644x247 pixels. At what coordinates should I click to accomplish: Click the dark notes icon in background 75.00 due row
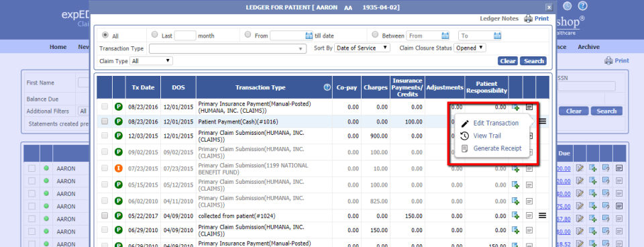[x=619, y=206]
